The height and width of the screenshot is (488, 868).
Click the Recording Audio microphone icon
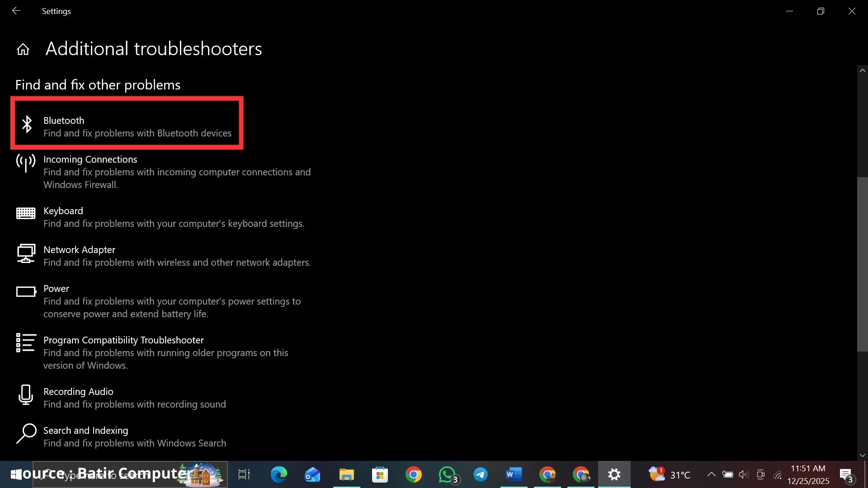point(26,394)
